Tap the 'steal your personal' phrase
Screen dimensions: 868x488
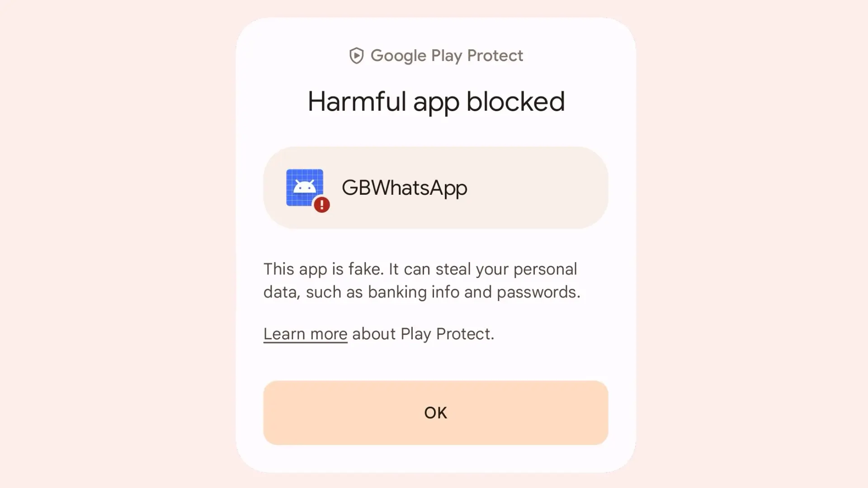tap(506, 269)
